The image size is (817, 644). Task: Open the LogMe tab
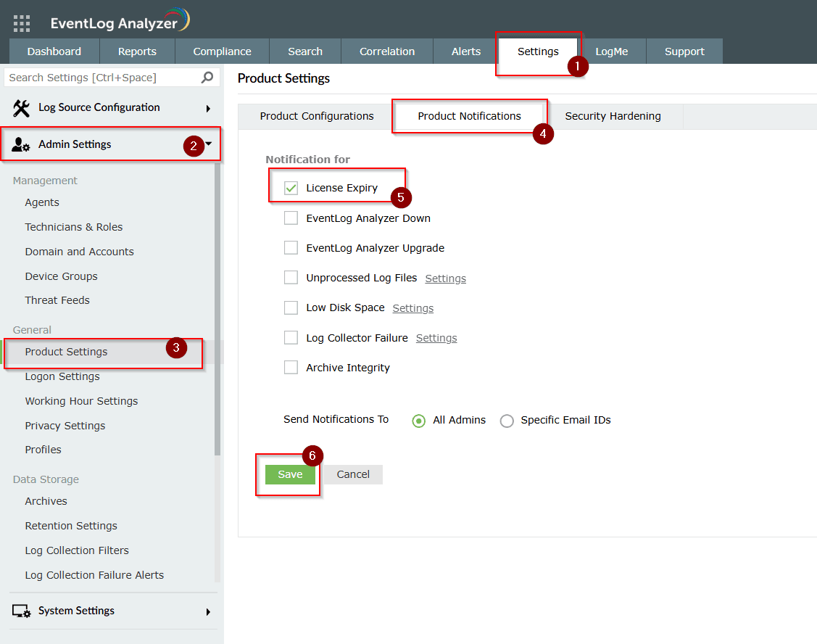[612, 51]
